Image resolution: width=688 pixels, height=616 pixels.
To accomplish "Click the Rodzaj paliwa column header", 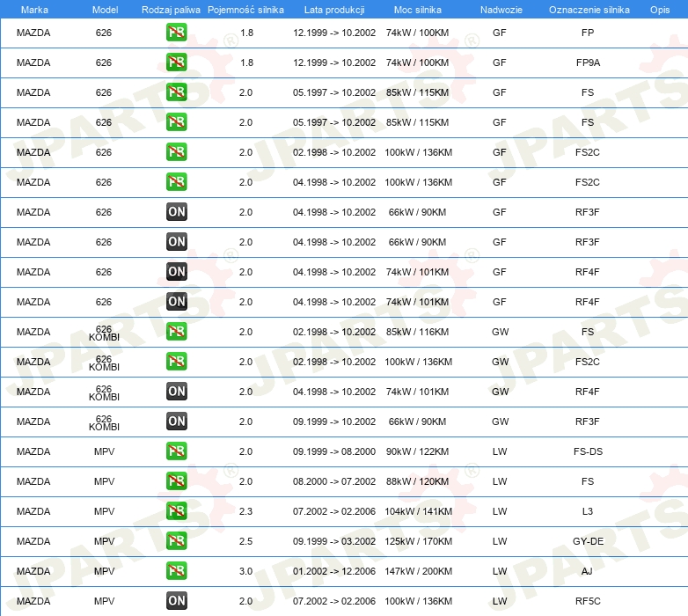I will point(171,10).
